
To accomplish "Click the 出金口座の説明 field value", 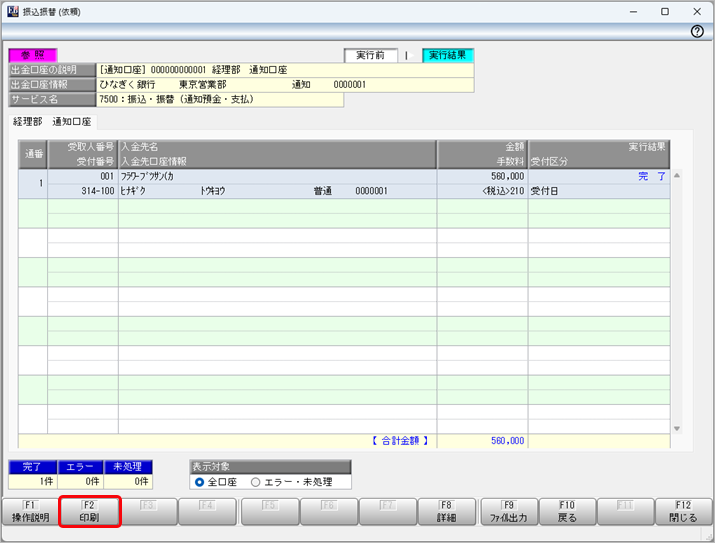I will tap(285, 70).
